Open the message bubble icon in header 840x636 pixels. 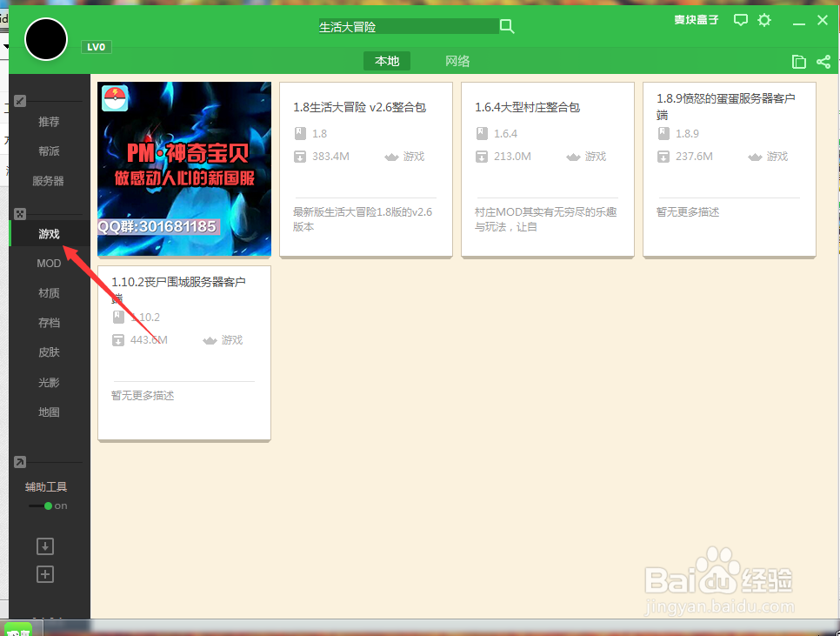pos(740,20)
